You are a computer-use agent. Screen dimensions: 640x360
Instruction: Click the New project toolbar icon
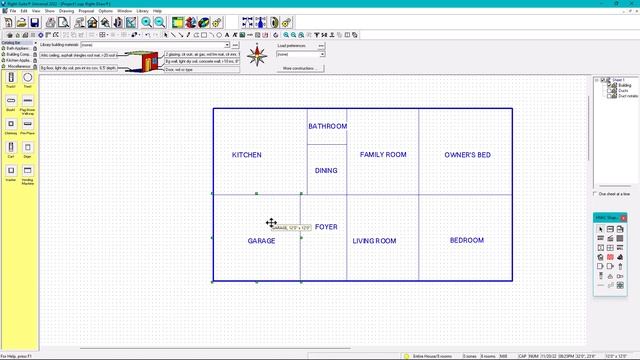[9, 22]
